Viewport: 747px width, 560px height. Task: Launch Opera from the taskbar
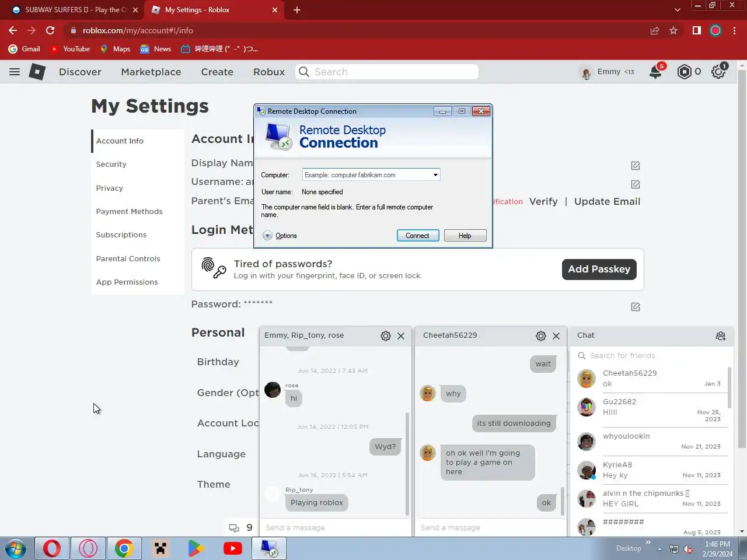(x=52, y=549)
